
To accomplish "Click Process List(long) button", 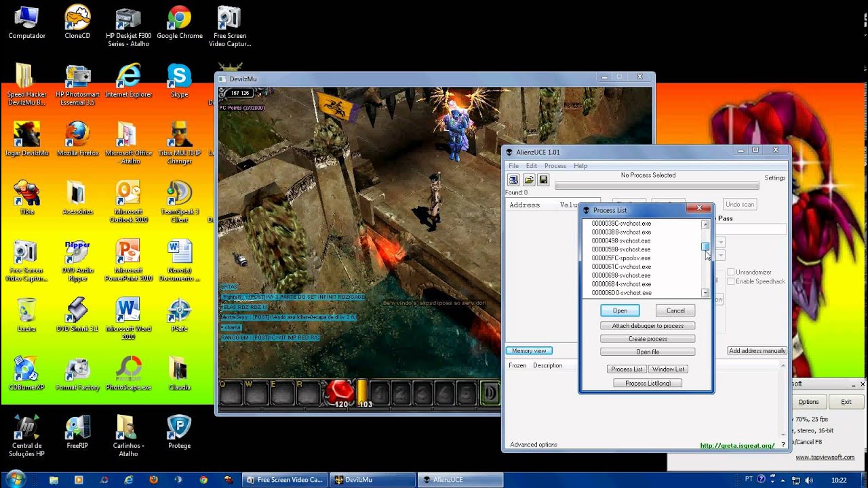I will [648, 384].
